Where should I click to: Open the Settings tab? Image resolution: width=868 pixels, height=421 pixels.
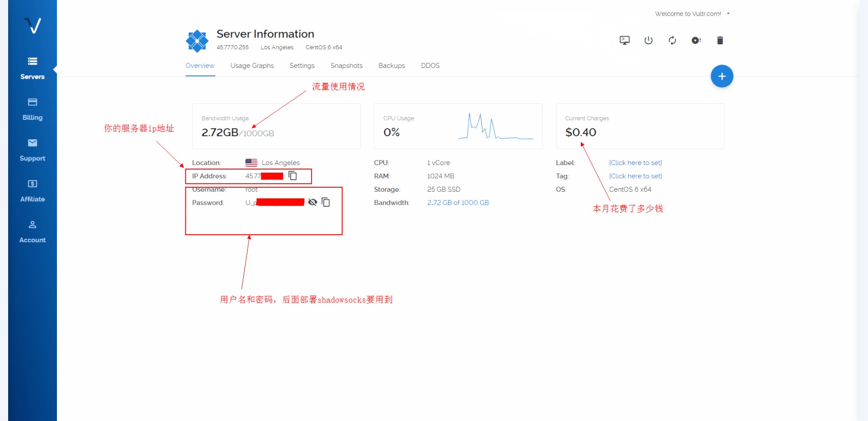302,66
